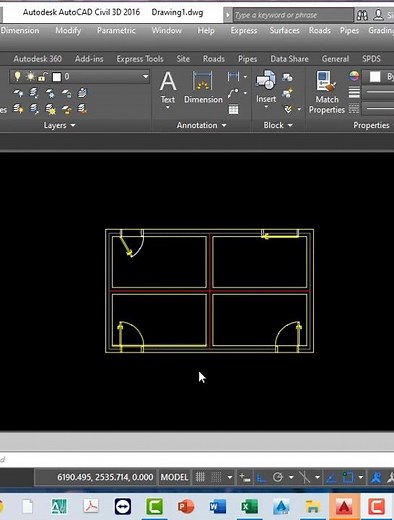This screenshot has height=520, width=394.
Task: Click the layer Freeze icon
Action: tap(50, 93)
